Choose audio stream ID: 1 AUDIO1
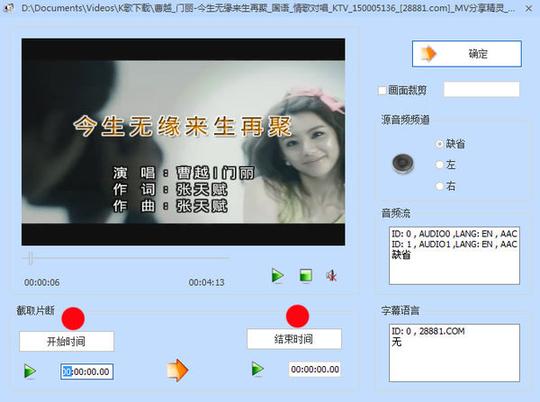Image resolution: width=540 pixels, height=402 pixels. [454, 244]
